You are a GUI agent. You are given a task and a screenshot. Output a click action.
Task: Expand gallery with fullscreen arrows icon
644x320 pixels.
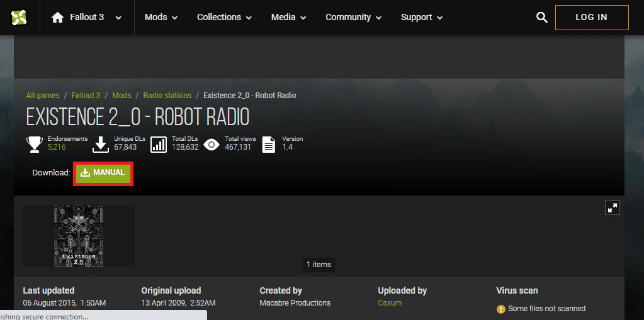tap(613, 207)
